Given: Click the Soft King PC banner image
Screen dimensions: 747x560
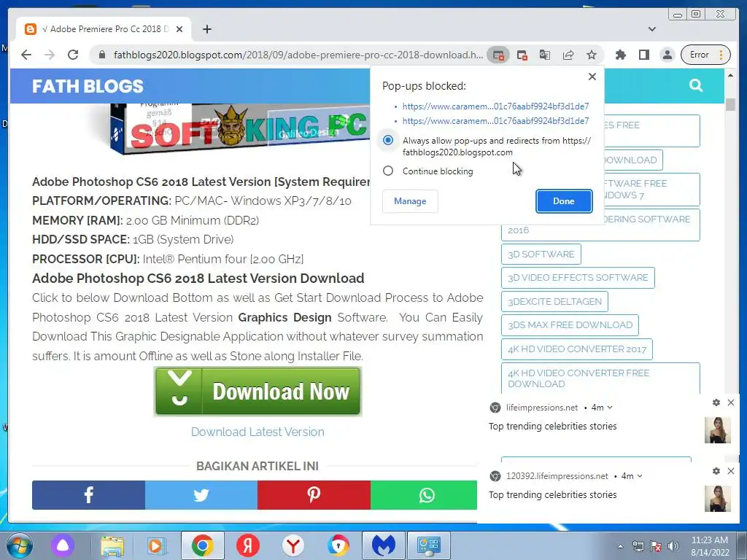Looking at the screenshot, I should [241, 128].
